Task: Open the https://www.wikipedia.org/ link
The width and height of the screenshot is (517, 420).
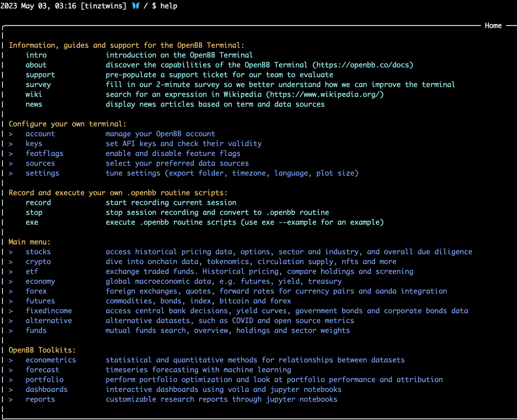Action: coord(325,94)
